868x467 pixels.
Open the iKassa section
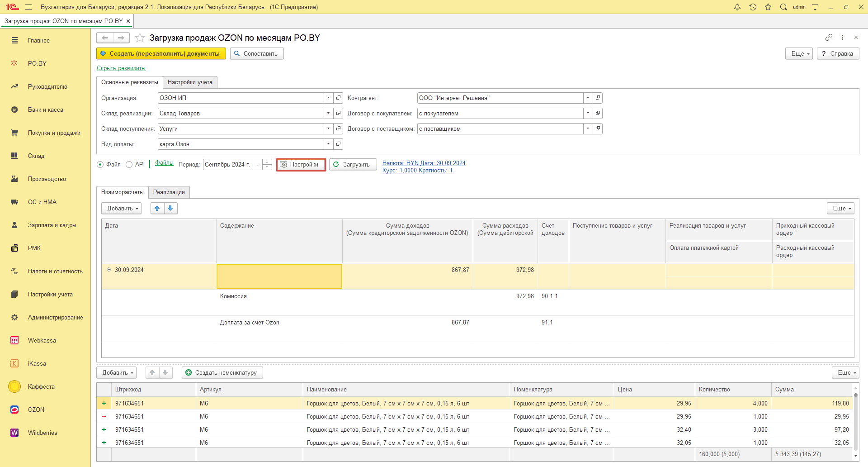[x=37, y=363]
